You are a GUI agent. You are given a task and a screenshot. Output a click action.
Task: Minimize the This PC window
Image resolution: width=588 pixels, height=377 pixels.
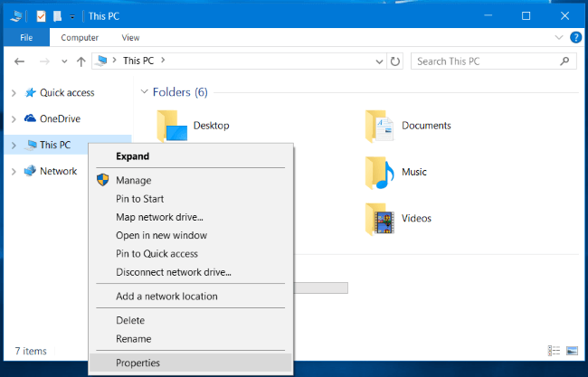coord(488,15)
